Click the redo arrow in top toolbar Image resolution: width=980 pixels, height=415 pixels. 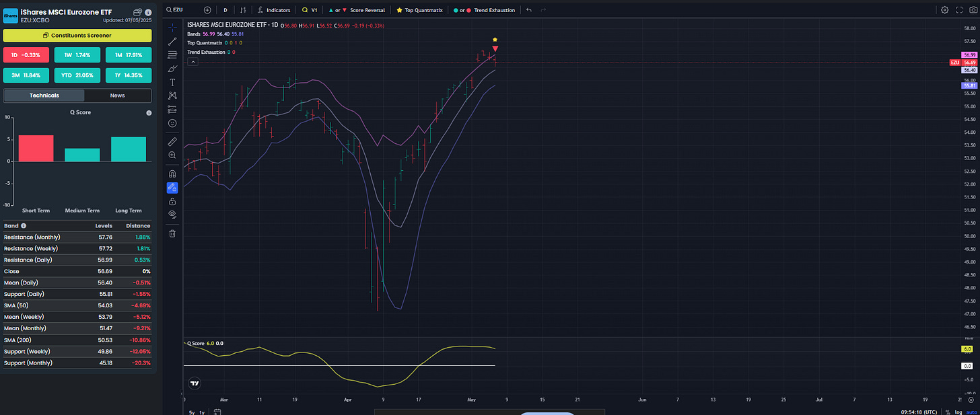point(543,10)
